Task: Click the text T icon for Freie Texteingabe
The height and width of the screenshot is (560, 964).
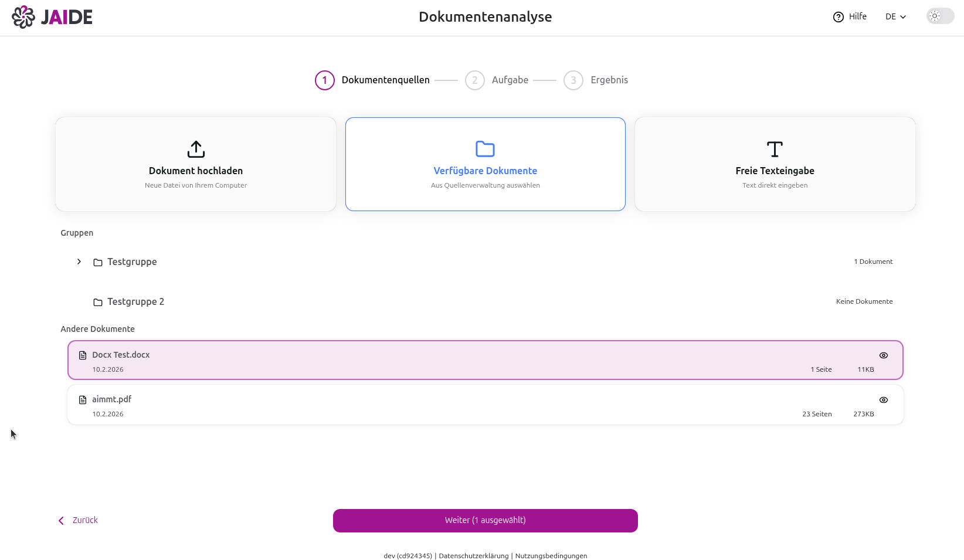Action: 775,150
